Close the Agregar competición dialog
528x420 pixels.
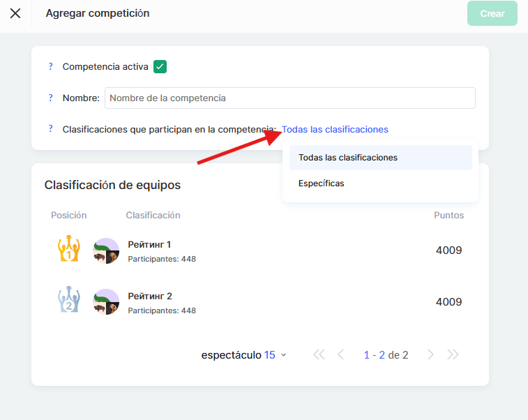15,13
